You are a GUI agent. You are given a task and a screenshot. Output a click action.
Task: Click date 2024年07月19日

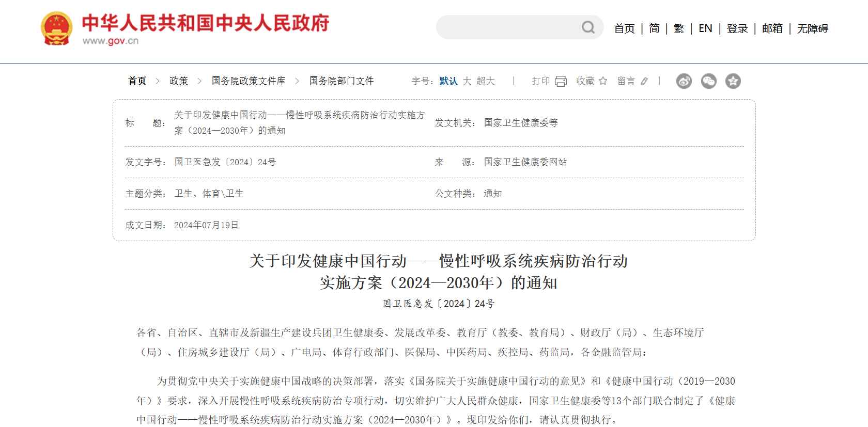[206, 225]
